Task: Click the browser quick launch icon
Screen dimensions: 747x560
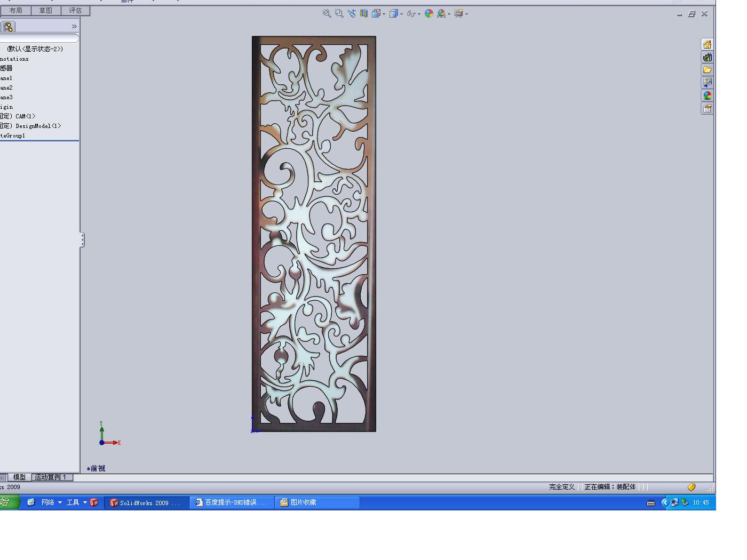Action: [31, 502]
